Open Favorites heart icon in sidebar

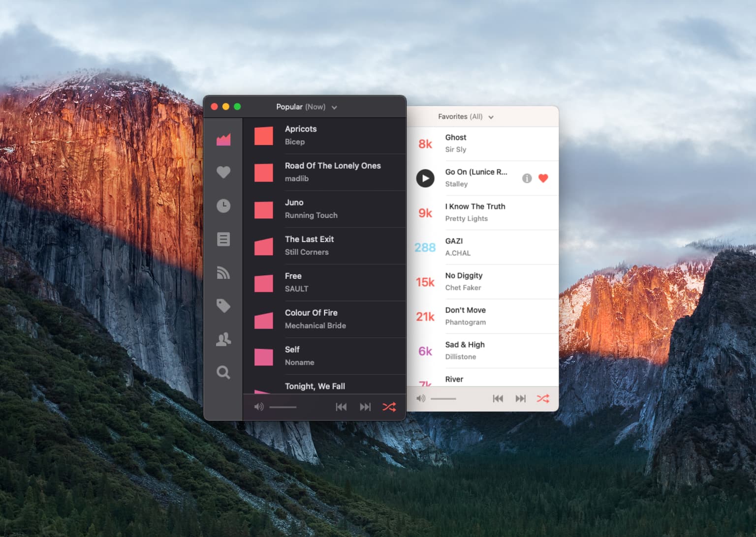(x=223, y=172)
